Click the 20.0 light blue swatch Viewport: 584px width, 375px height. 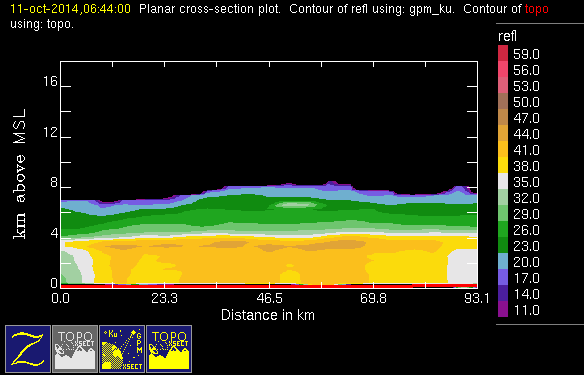[x=503, y=261]
